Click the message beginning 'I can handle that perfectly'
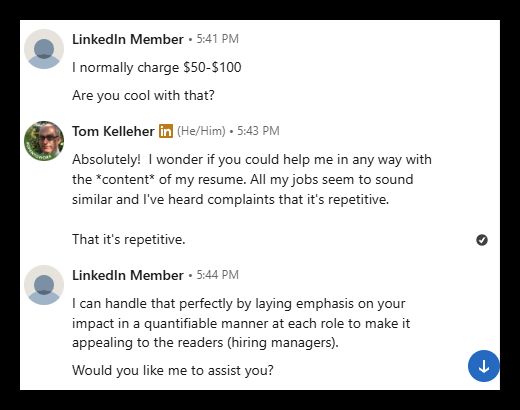The height and width of the screenshot is (410, 520). [x=241, y=323]
